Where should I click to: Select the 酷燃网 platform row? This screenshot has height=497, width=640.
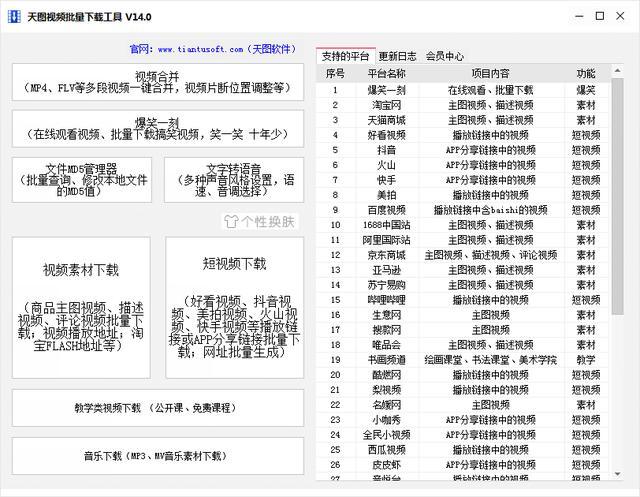(462, 375)
